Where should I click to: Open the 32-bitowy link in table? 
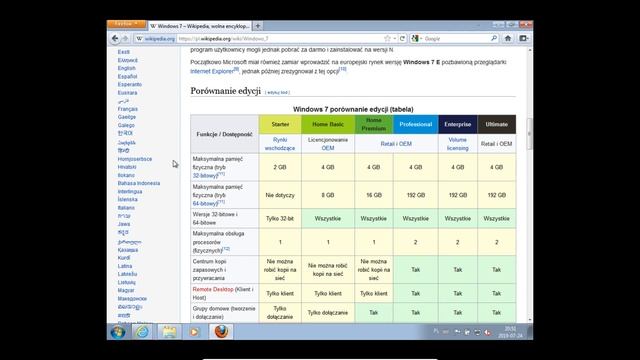click(x=206, y=176)
